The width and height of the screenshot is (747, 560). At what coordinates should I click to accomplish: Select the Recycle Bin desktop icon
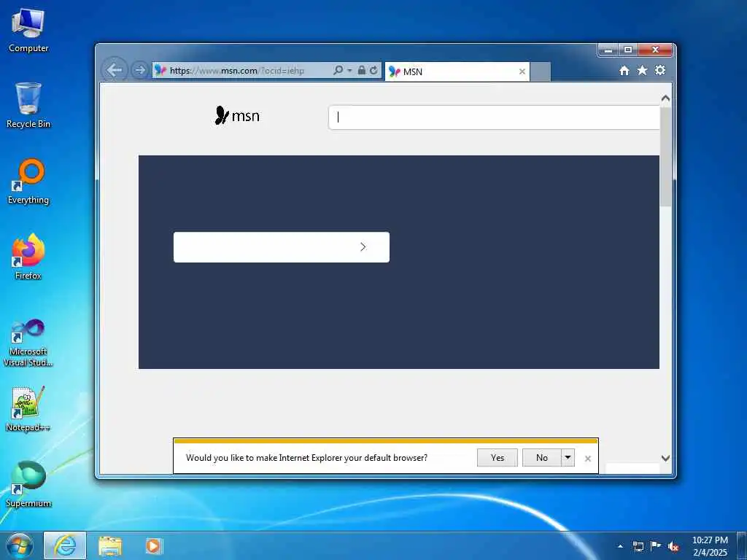click(x=28, y=106)
